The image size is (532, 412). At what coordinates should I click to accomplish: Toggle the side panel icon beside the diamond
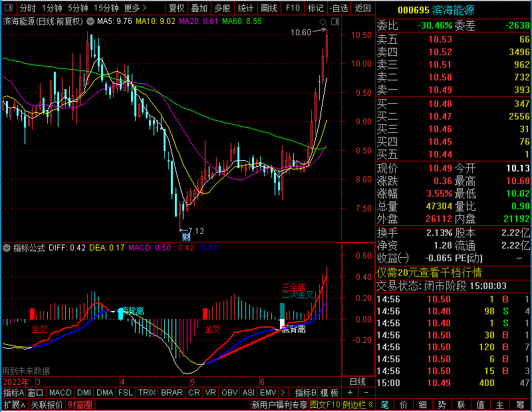(x=335, y=22)
